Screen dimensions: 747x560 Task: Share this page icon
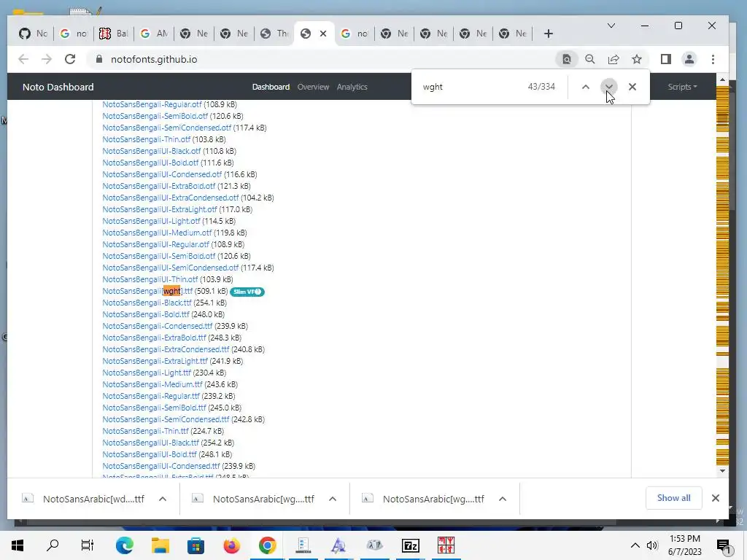[x=613, y=59]
